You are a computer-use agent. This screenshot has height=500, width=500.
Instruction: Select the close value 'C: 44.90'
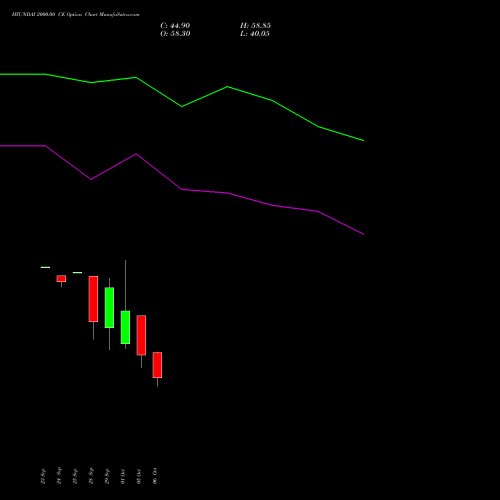click(175, 26)
